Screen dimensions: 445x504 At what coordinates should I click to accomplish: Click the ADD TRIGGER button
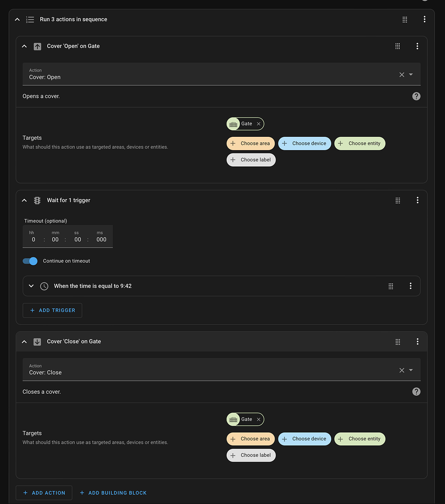coord(52,310)
